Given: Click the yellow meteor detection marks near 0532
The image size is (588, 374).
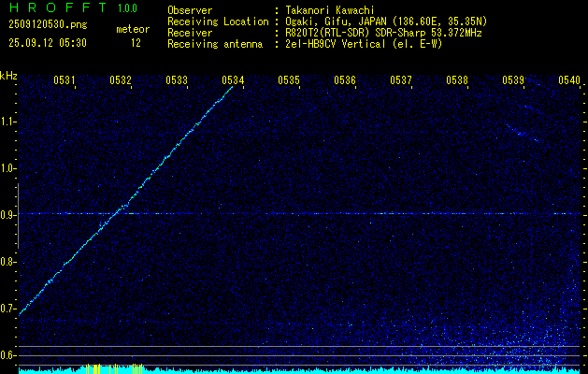Looking at the screenshot, I should (x=137, y=368).
